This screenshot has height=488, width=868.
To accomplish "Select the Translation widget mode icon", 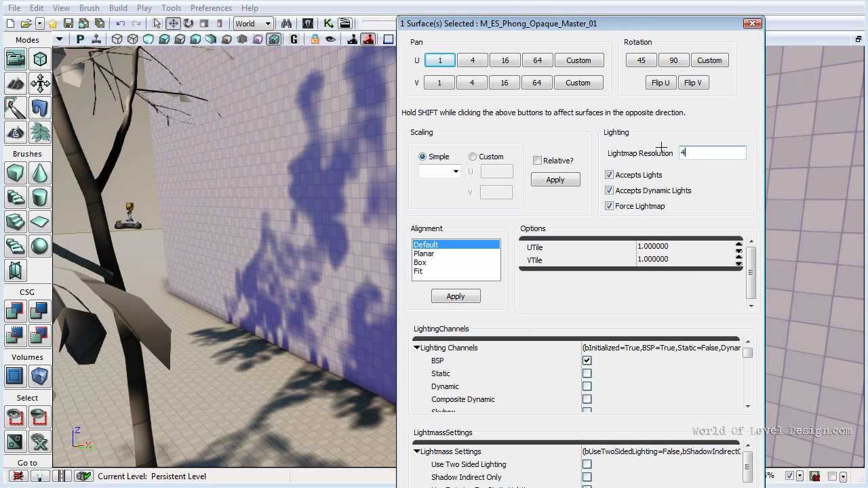I will pyautogui.click(x=173, y=23).
